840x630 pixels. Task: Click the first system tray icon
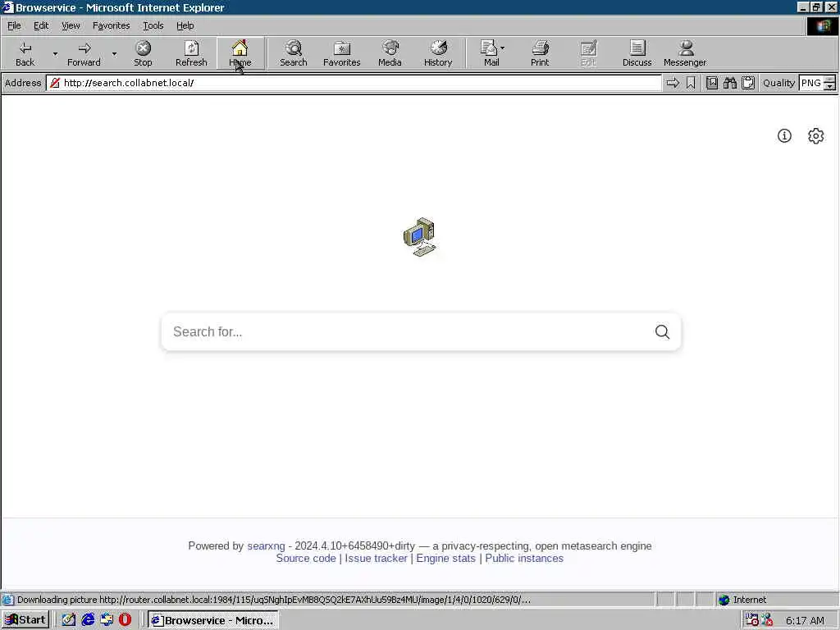click(x=751, y=620)
